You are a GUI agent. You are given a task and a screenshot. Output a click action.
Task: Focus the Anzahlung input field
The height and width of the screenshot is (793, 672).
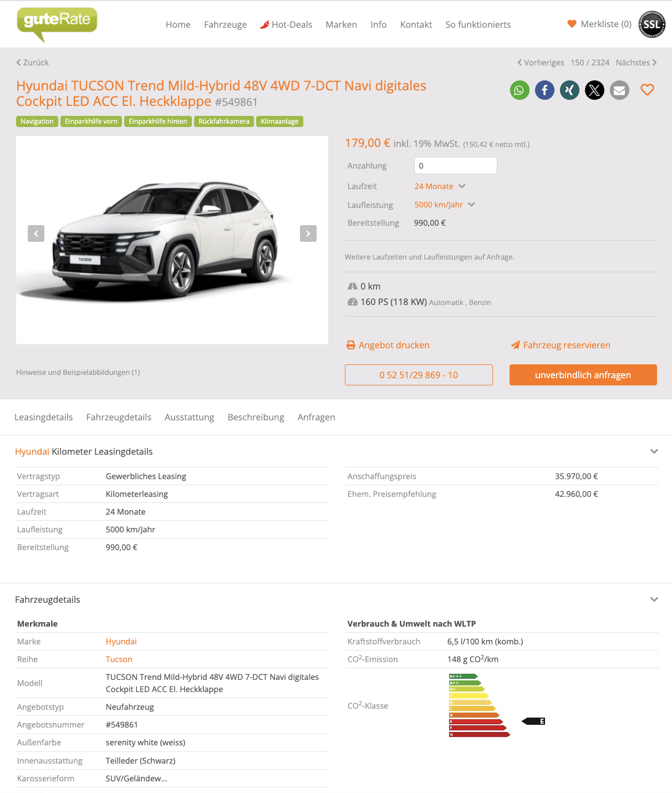[x=456, y=166]
